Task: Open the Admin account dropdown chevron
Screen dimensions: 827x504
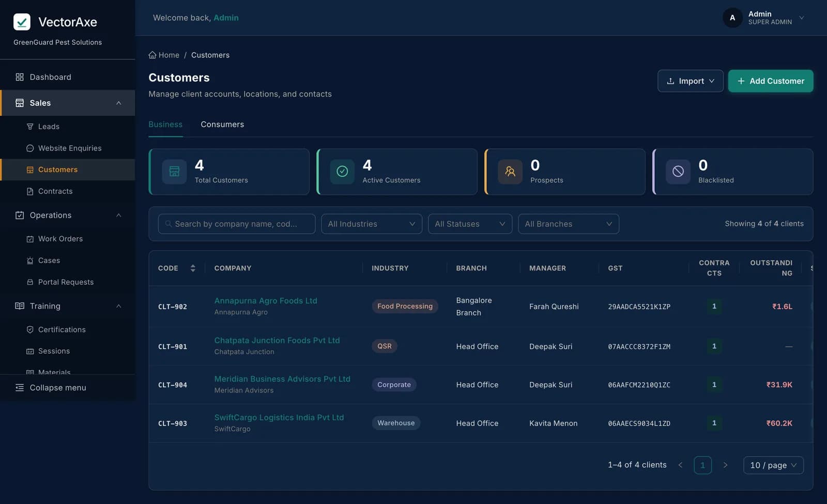Action: point(802,18)
